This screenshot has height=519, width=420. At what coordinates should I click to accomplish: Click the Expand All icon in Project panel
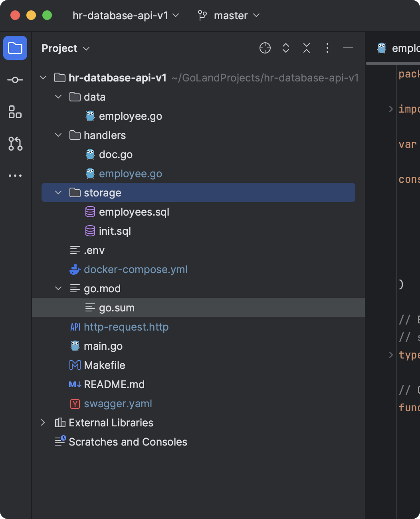point(286,48)
